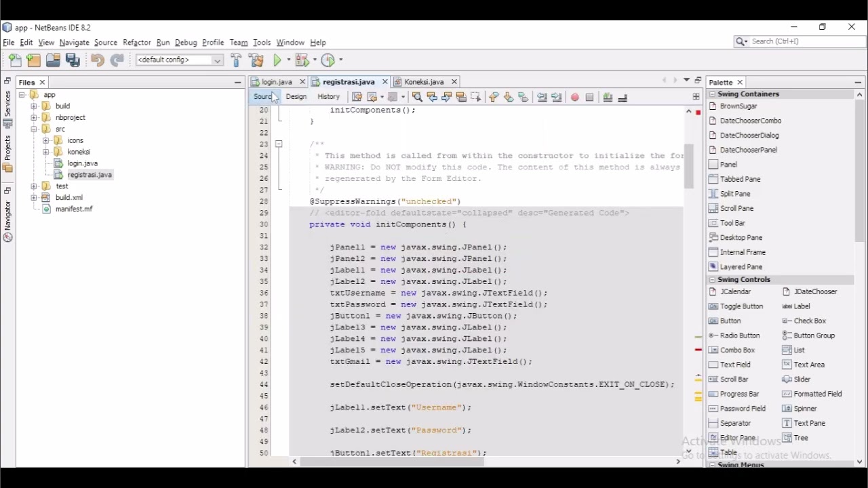
Task: Switch the editor to Source view
Action: pos(263,97)
